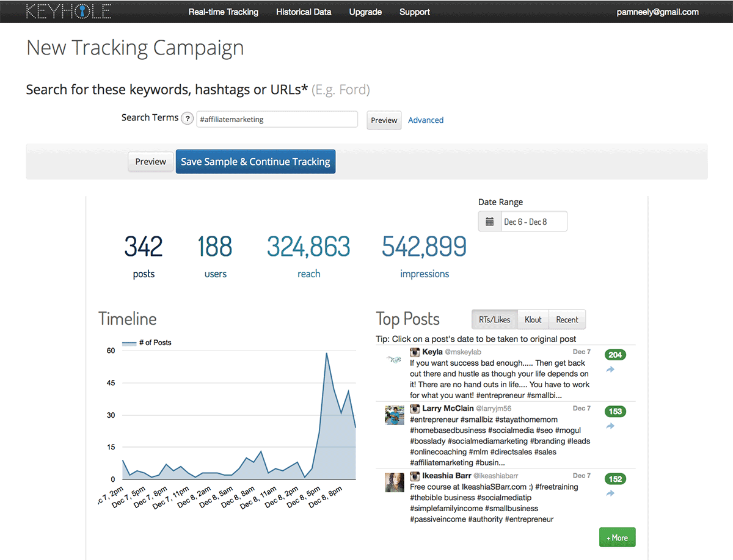Click Preview button beside the search field
733x560 pixels.
point(384,120)
